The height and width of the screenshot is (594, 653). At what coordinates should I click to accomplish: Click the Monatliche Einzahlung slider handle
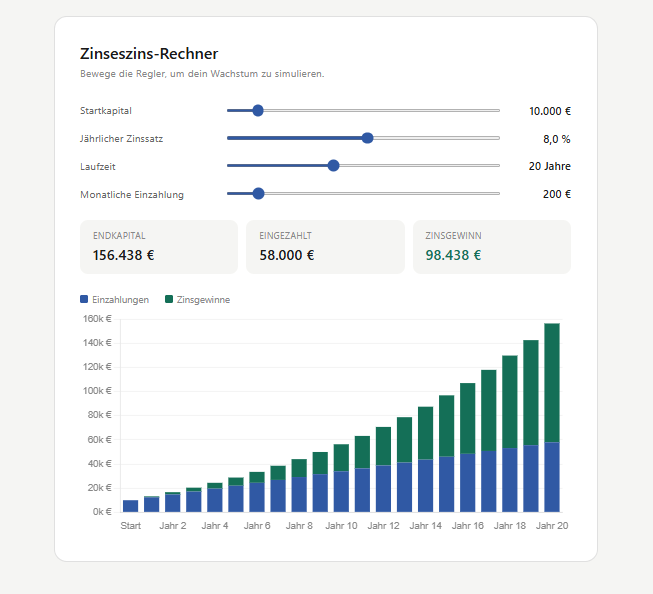[258, 194]
